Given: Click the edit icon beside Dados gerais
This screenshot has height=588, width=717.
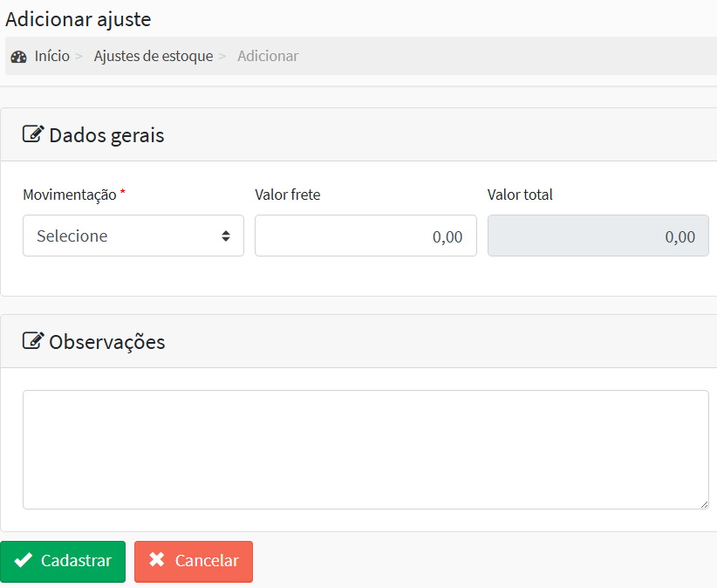Looking at the screenshot, I should (33, 134).
